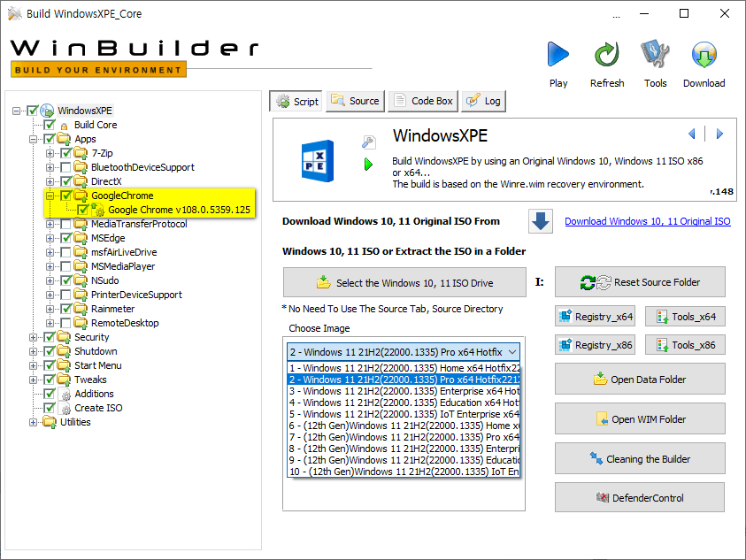Click the 7-Zip folder icon

pyautogui.click(x=81, y=153)
